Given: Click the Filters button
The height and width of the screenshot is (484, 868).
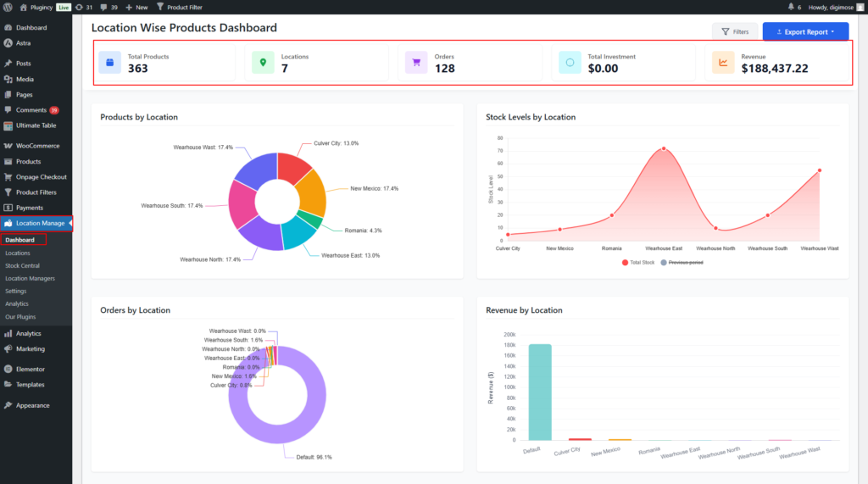Looking at the screenshot, I should 735,31.
